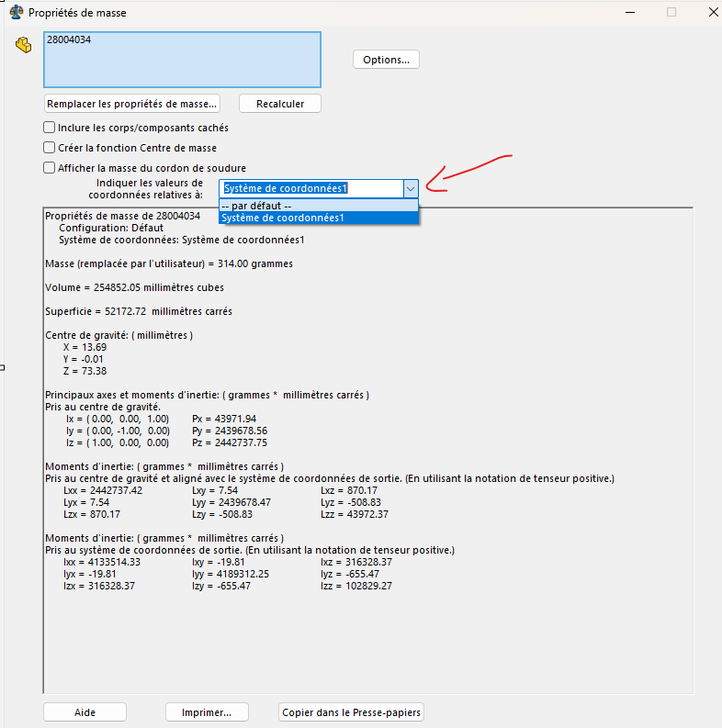Open the Options... dialog
722x728 pixels.
pyautogui.click(x=386, y=60)
